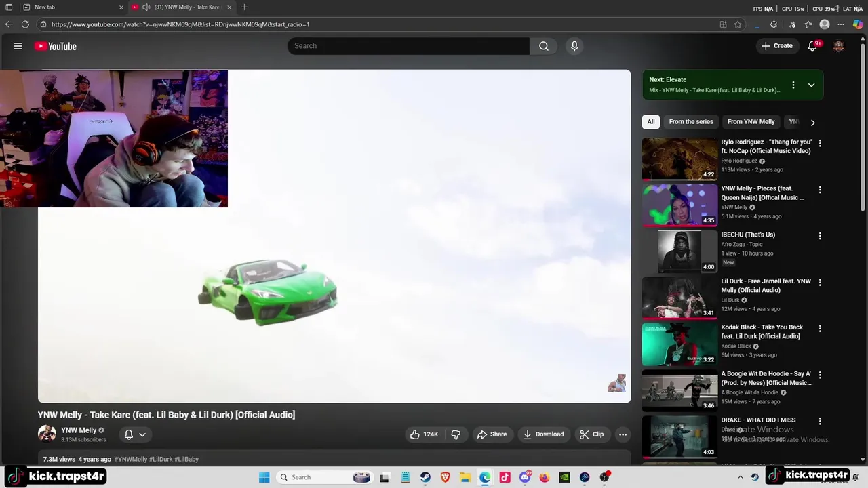The width and height of the screenshot is (868, 488).
Task: Open the YNW Melly channel name link
Action: pos(79,430)
